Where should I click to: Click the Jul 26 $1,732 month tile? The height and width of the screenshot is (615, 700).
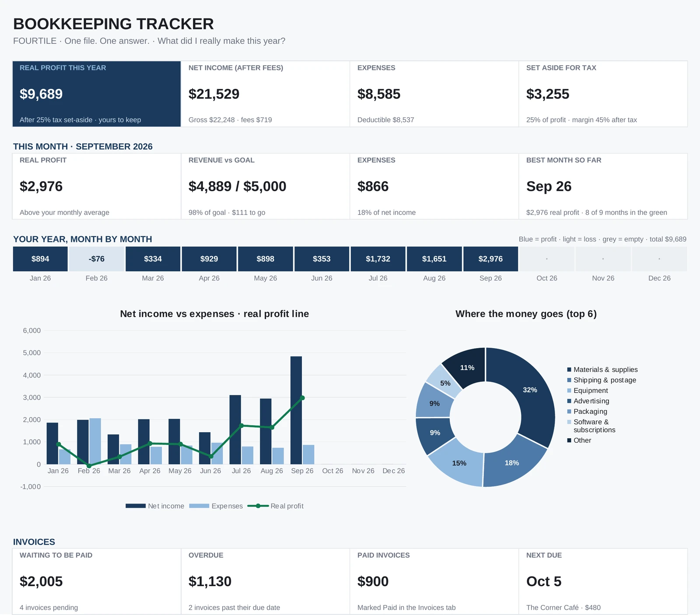378,259
